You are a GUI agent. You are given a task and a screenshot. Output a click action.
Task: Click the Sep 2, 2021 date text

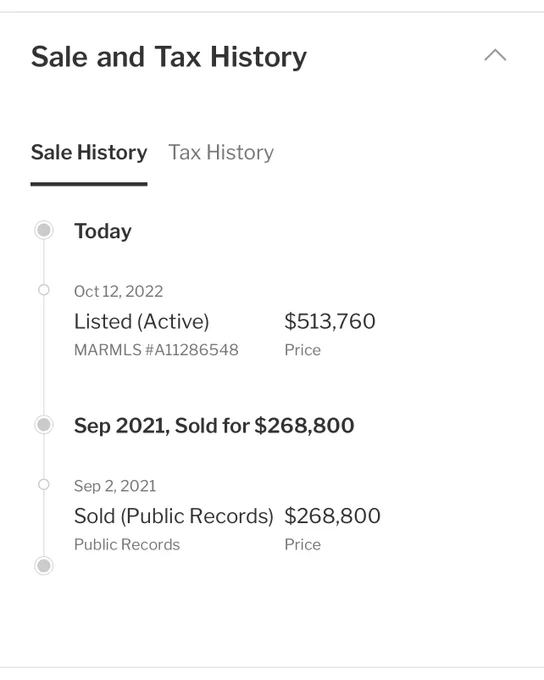(115, 486)
